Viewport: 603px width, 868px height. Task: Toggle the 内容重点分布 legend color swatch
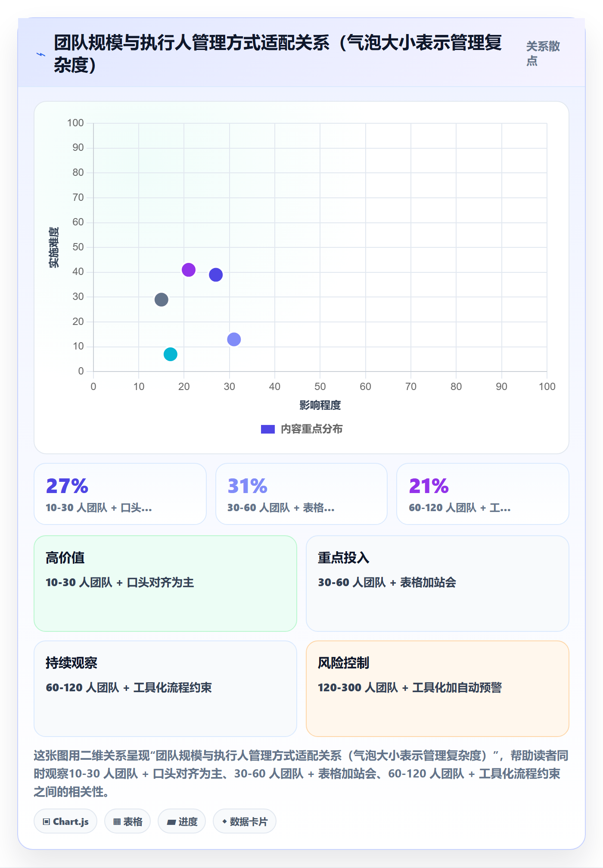tap(268, 429)
